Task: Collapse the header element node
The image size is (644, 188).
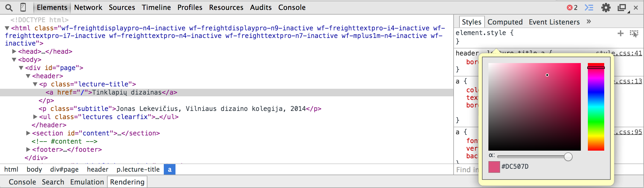Action: pos(28,76)
